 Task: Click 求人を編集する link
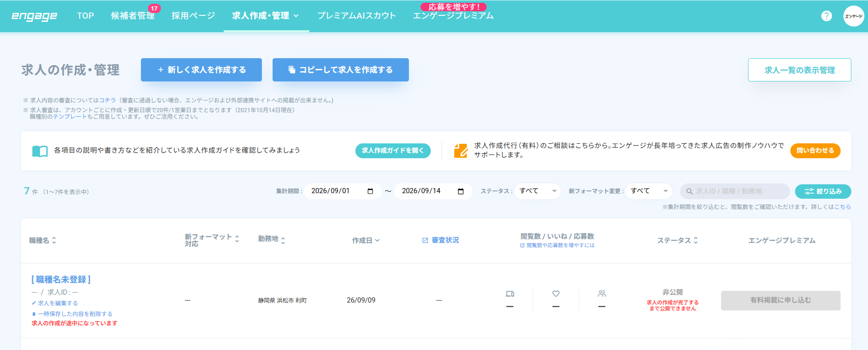(55, 303)
